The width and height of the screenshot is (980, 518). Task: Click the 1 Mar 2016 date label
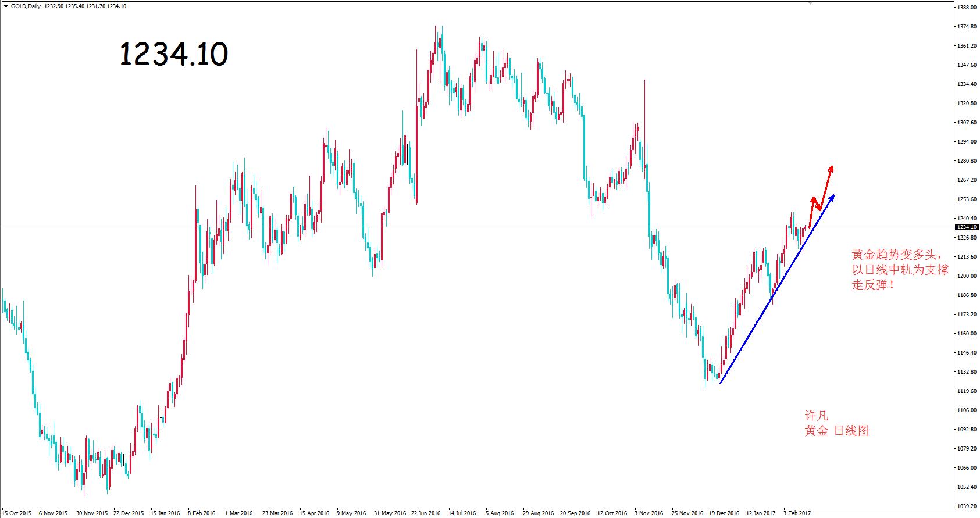click(239, 513)
